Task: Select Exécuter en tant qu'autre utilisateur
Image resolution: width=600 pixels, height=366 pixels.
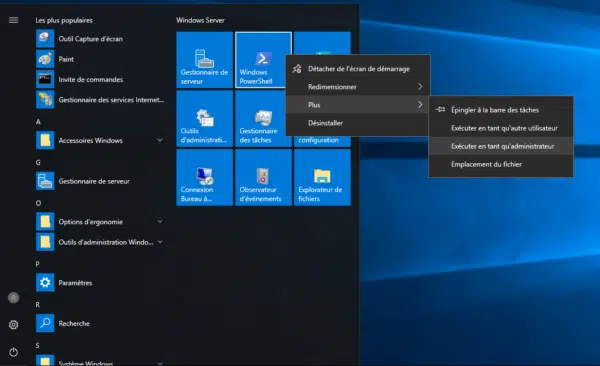Action: tap(501, 128)
